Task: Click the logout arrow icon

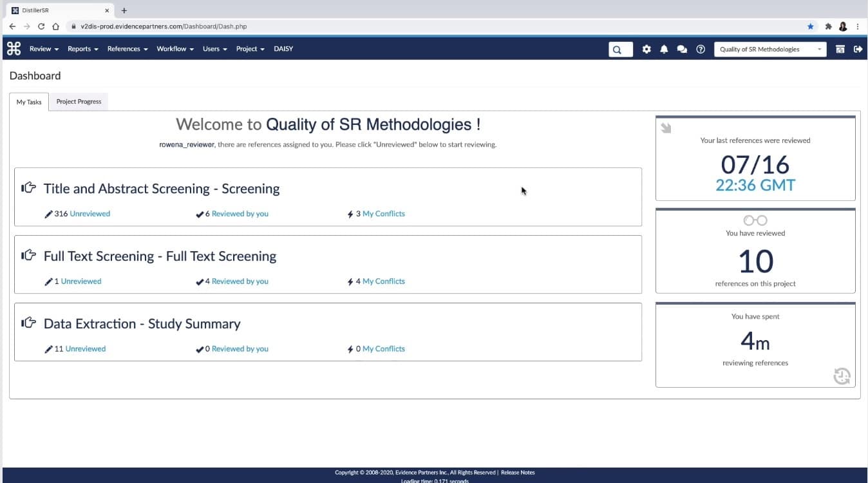Action: 858,49
